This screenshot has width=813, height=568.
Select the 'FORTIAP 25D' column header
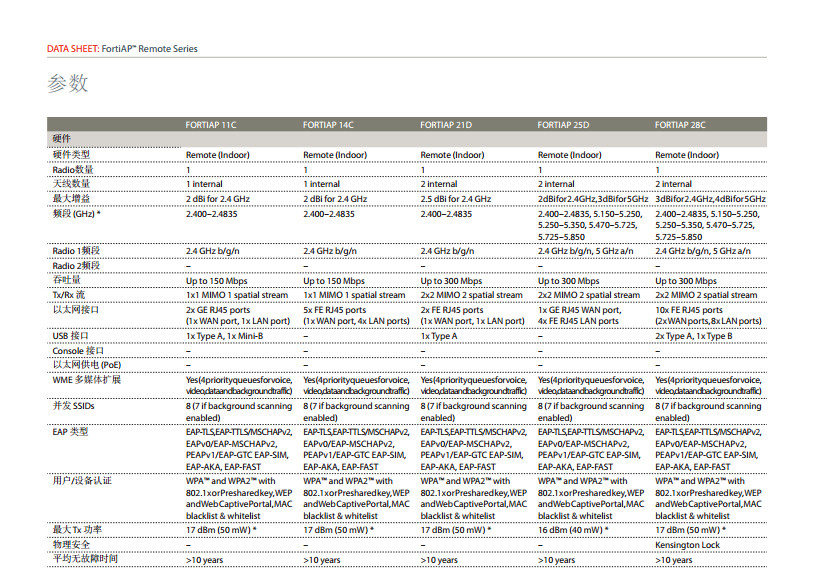pos(563,125)
